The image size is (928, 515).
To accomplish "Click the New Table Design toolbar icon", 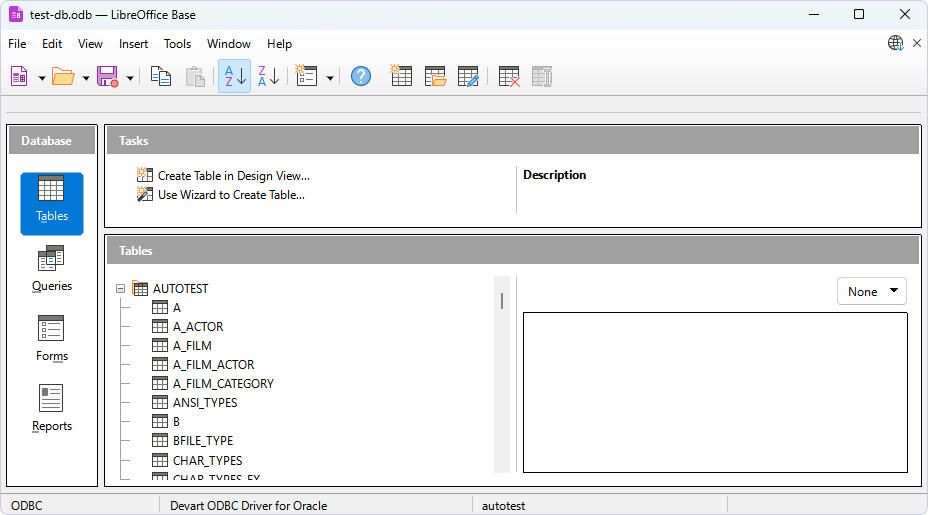I will (401, 77).
